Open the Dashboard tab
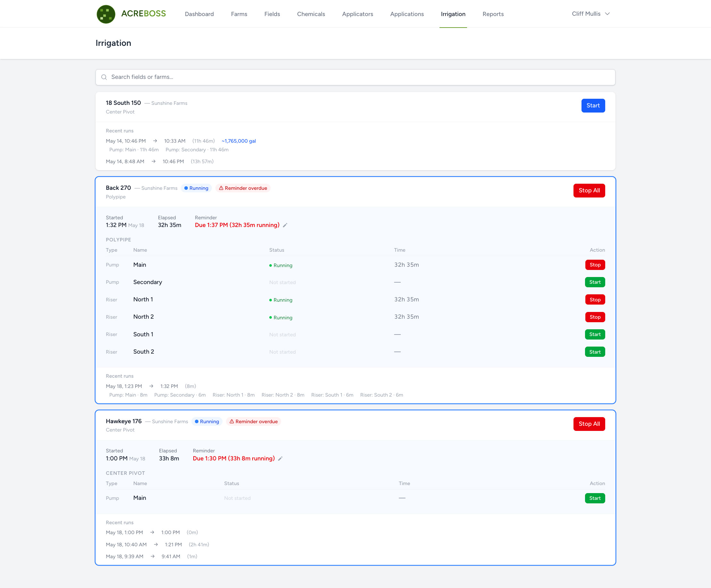Screen dimensions: 711x588 (199, 14)
